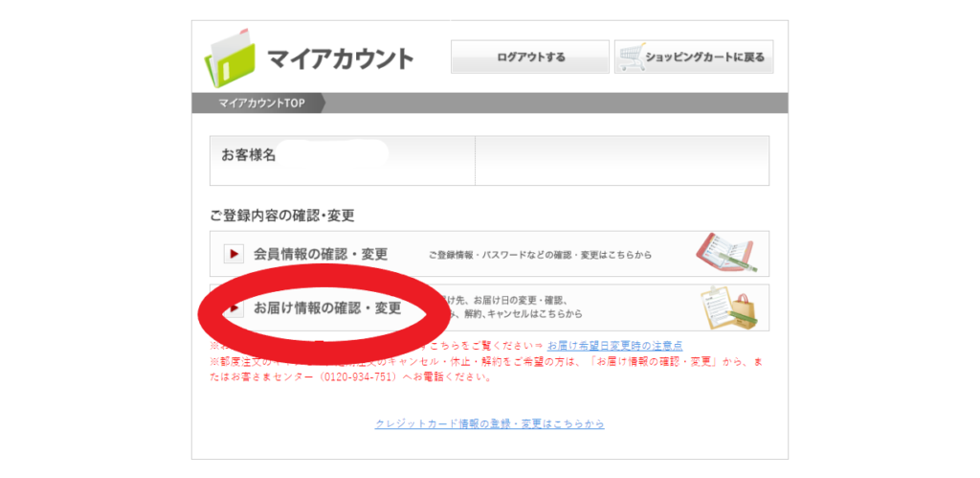Click the マイアカウント heading text

pyautogui.click(x=340, y=58)
